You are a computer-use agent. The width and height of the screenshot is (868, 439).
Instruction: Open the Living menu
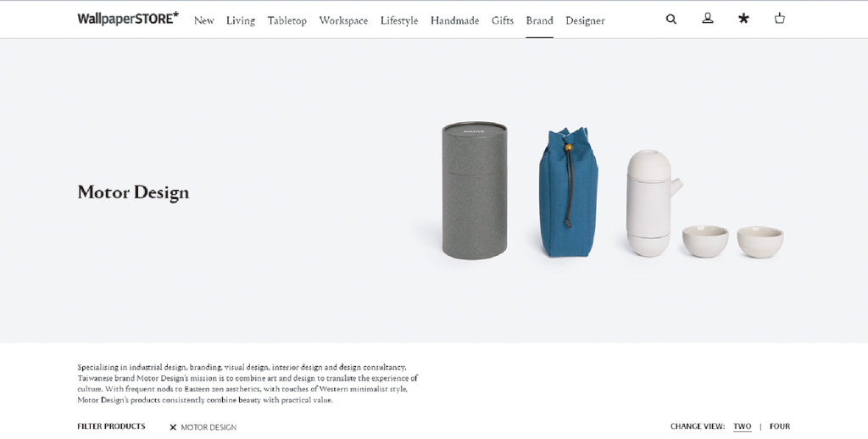(240, 20)
